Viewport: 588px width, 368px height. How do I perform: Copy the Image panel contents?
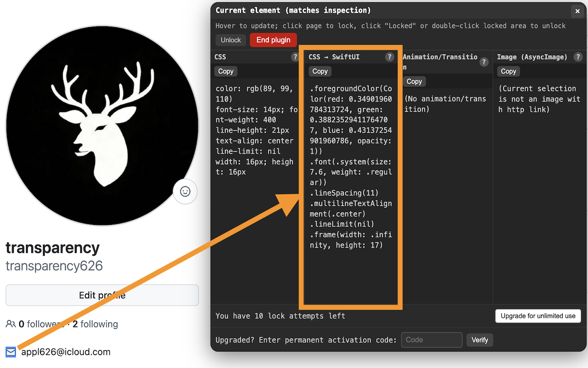(x=508, y=71)
